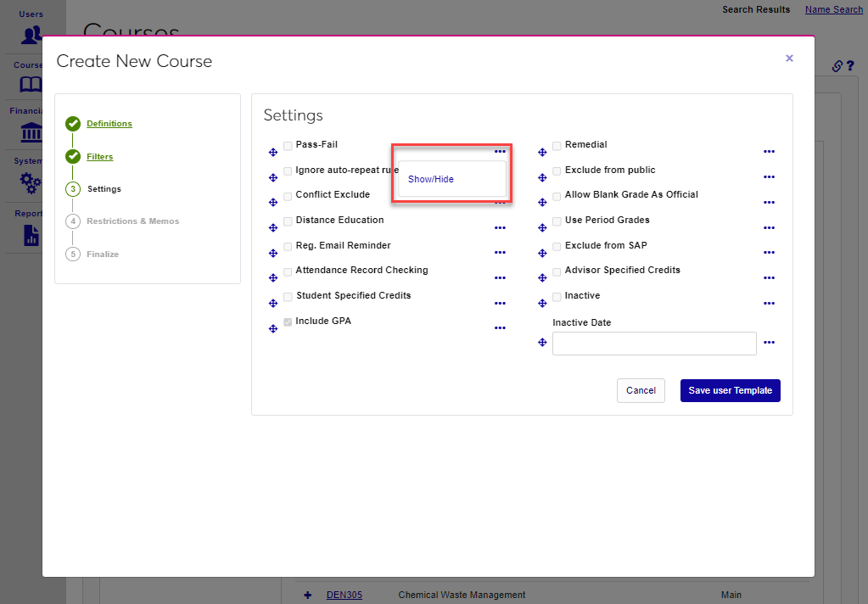Image resolution: width=868 pixels, height=604 pixels.
Task: Click move handle beside Pass-Fail
Action: click(x=273, y=153)
